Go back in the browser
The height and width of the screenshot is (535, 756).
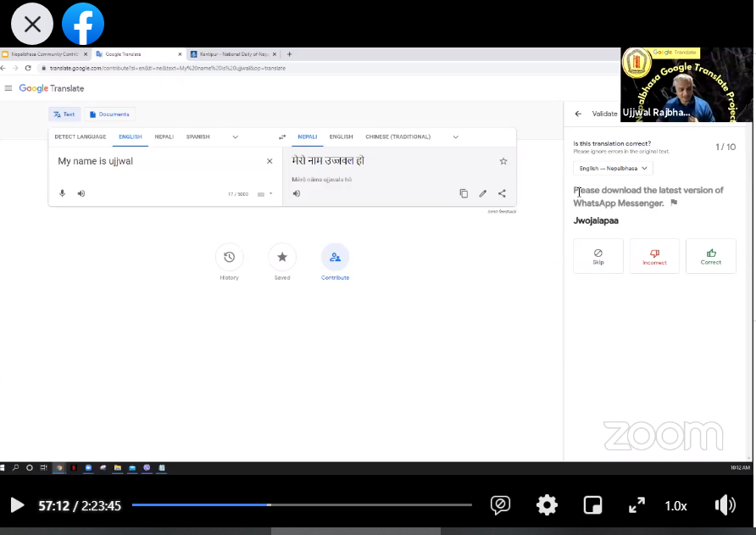[x=3, y=68]
